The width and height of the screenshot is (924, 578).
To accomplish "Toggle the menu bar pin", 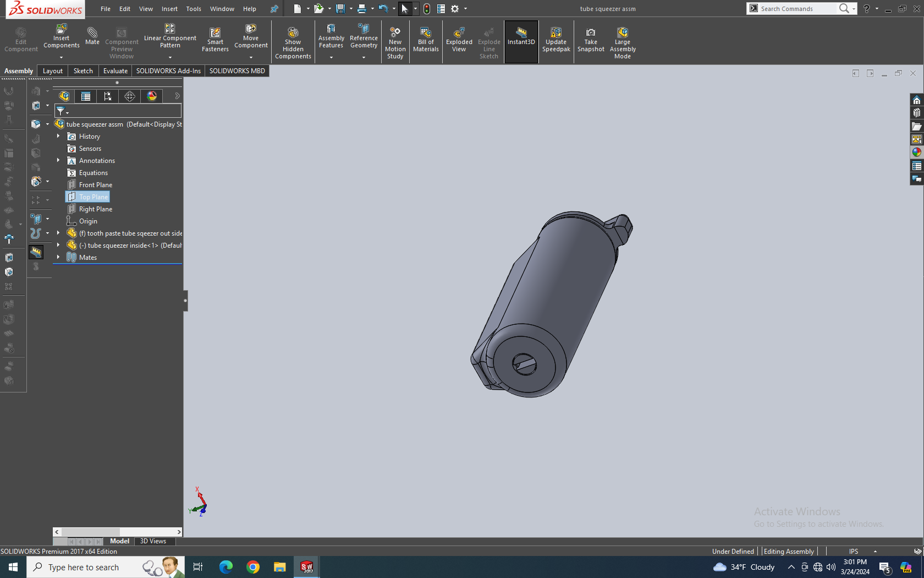I will 274,9.
